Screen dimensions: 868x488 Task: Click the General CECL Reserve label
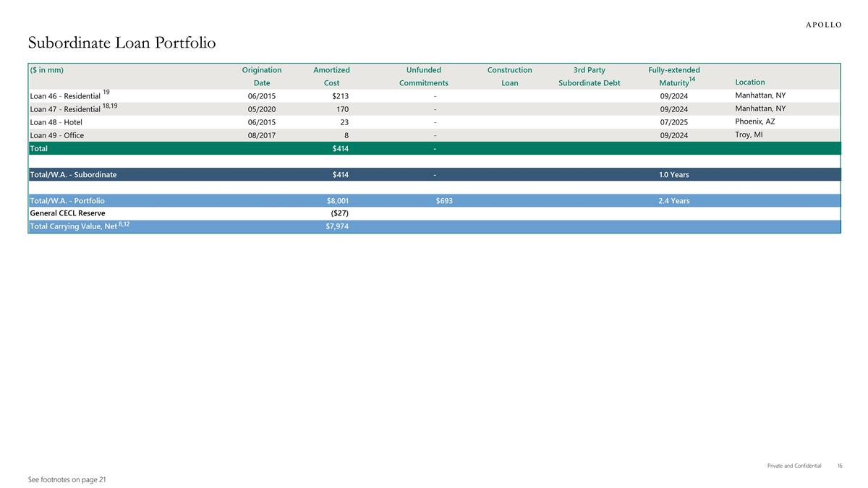(67, 213)
